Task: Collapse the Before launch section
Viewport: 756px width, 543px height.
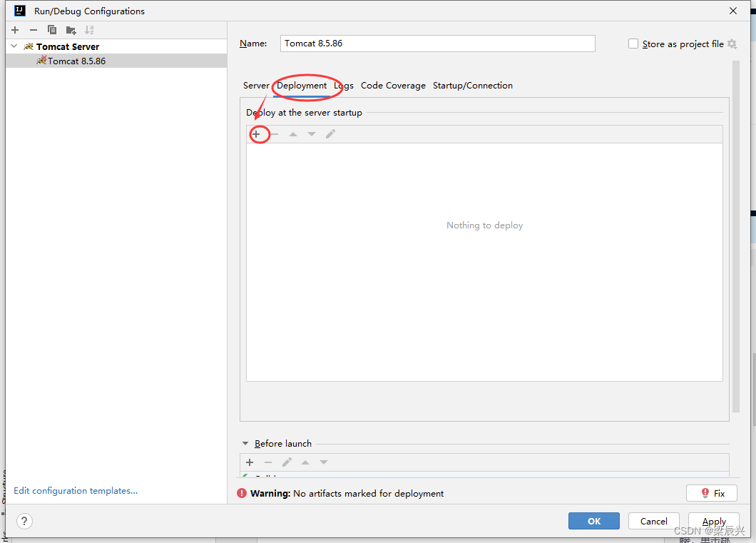Action: (x=245, y=444)
